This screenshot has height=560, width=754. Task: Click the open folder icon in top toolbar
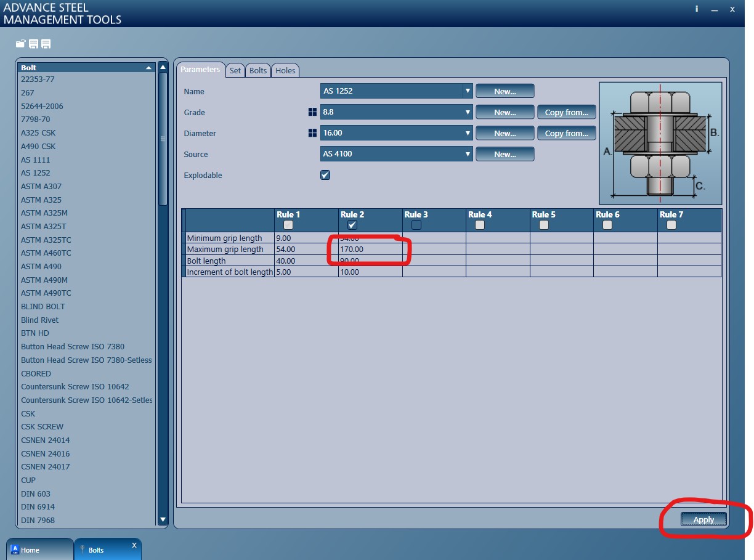tap(20, 44)
